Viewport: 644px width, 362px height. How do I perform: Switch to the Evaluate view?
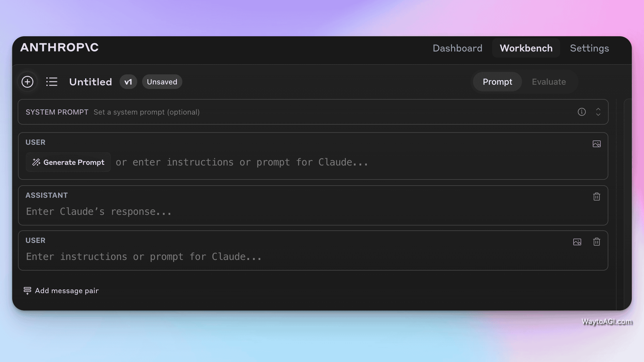pos(549,82)
